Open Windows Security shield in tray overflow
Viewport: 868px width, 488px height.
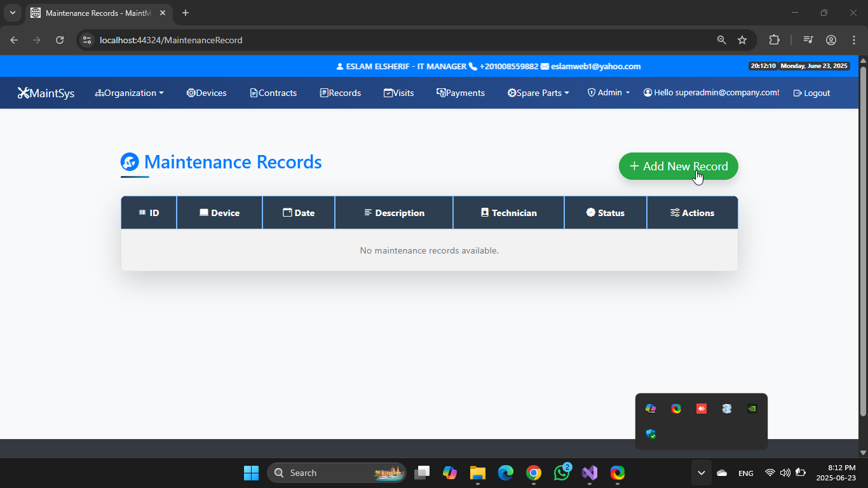[x=651, y=434]
